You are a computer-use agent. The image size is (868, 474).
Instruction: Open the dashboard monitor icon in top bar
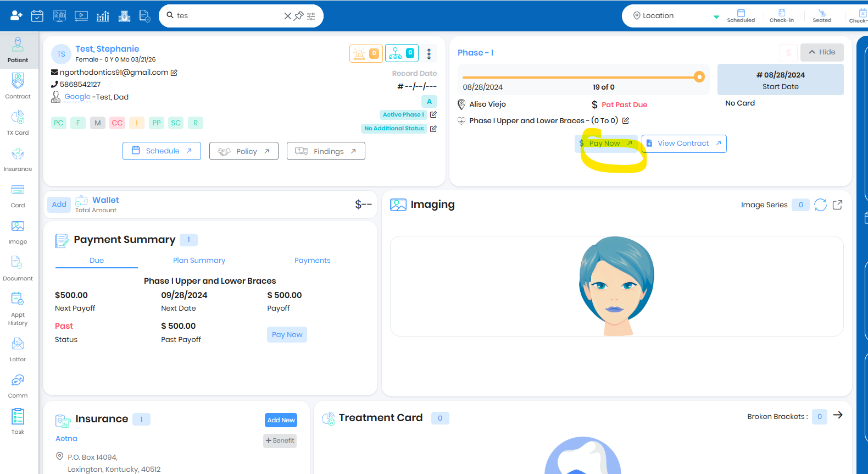point(59,16)
